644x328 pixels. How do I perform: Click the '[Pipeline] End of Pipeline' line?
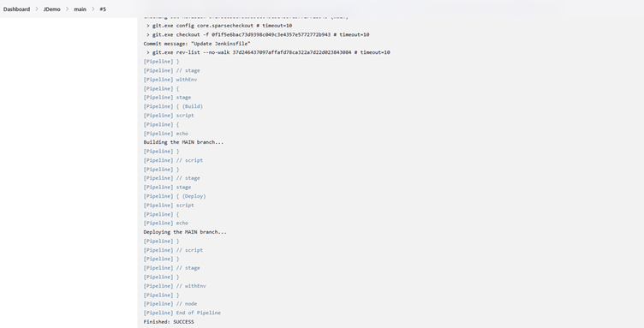pyautogui.click(x=182, y=313)
